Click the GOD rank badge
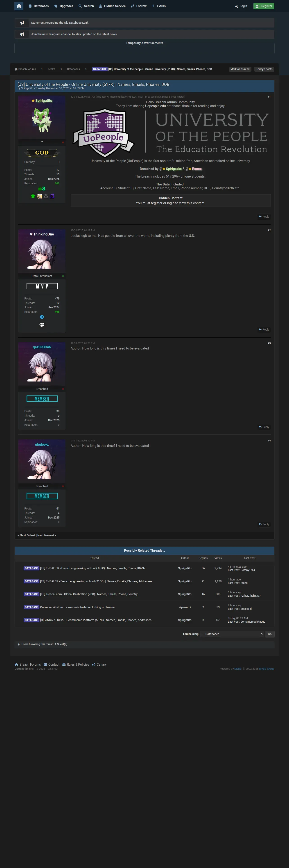 (42, 153)
